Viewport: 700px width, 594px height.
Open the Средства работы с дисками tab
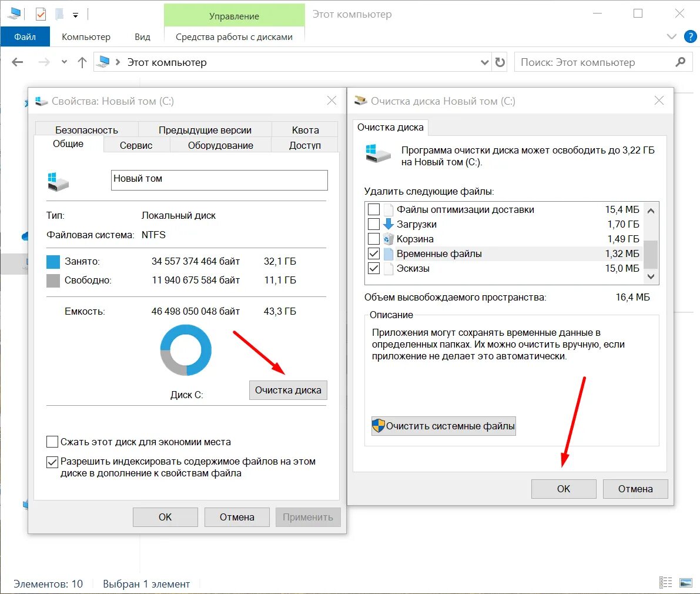tap(235, 36)
